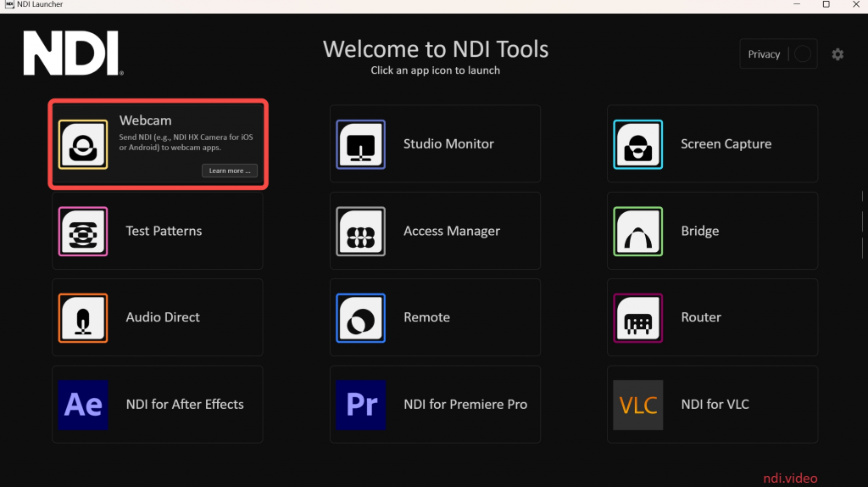Click the Screen Capture label
The height and width of the screenshot is (487, 868).
point(726,144)
